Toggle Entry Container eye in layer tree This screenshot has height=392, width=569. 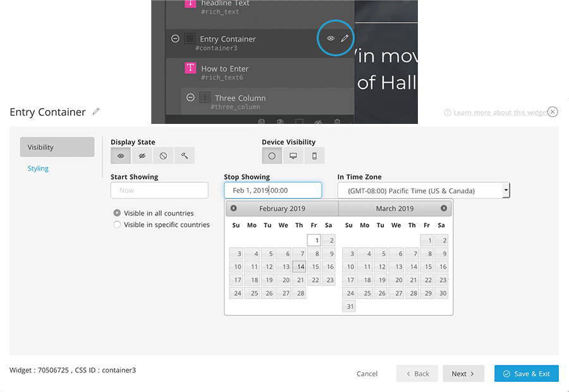click(330, 39)
